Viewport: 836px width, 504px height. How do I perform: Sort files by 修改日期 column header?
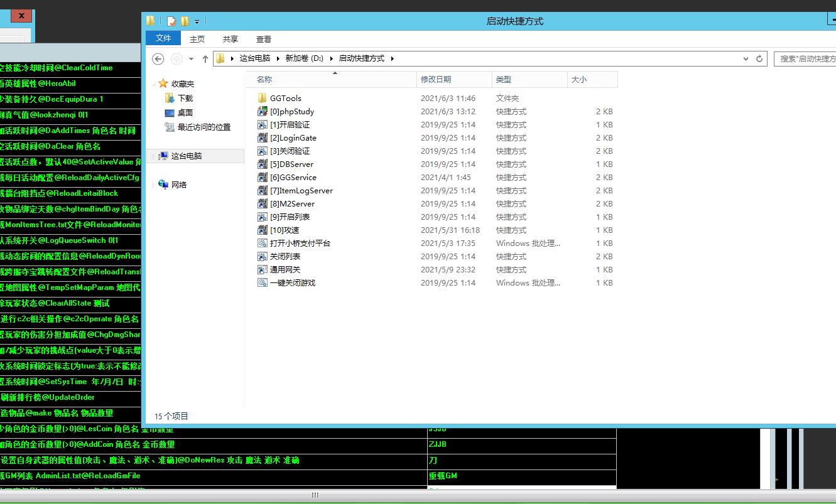436,79
